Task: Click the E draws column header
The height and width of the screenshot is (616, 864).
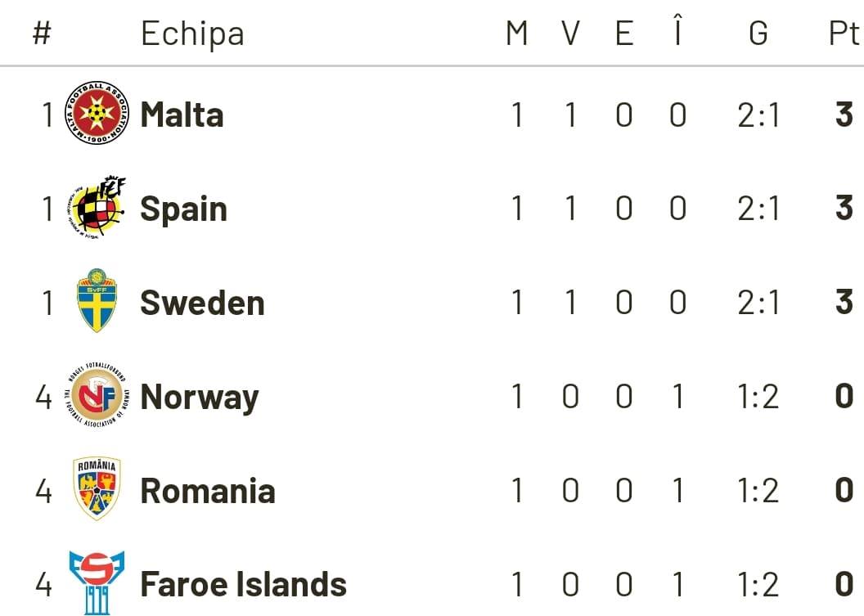Action: tap(624, 34)
